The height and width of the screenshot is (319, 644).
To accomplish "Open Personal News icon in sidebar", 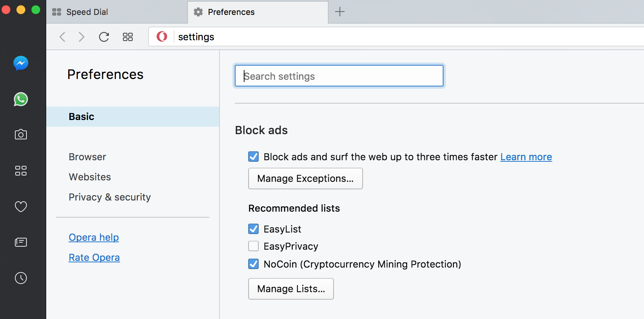I will coord(21,242).
